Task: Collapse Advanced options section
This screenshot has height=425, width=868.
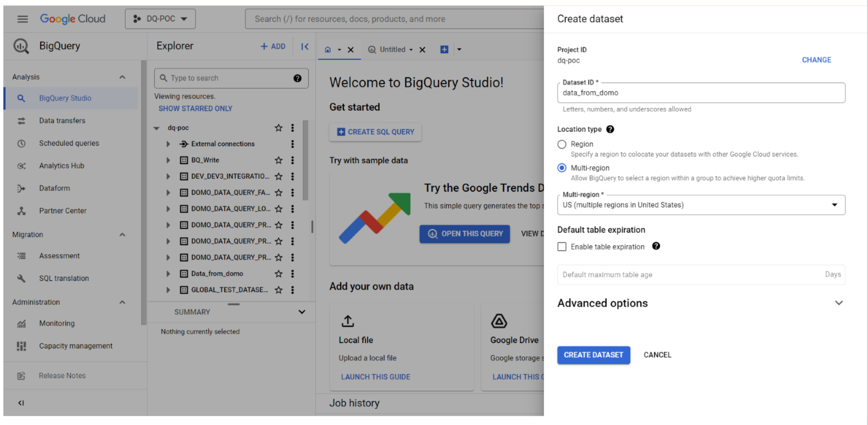Action: pyautogui.click(x=839, y=303)
